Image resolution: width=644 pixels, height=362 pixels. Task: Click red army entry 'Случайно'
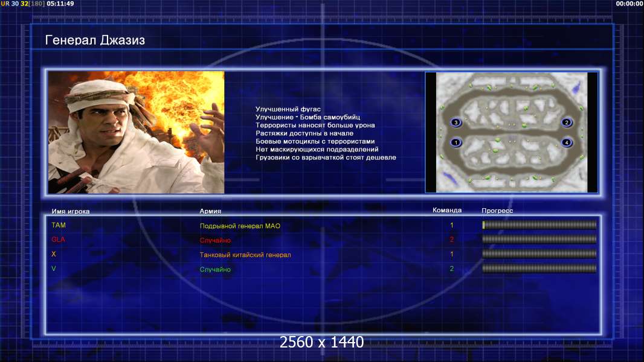[x=215, y=240]
